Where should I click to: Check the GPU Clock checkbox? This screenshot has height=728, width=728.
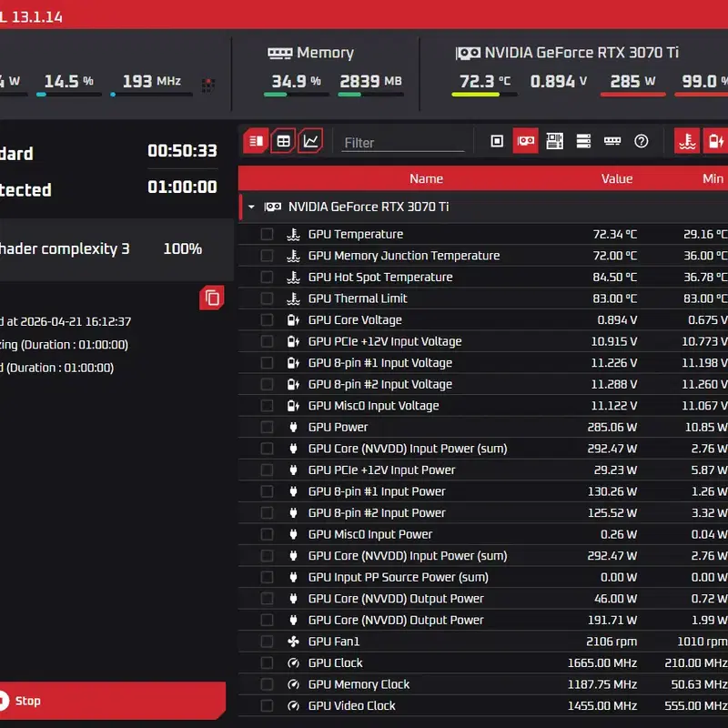click(267, 663)
